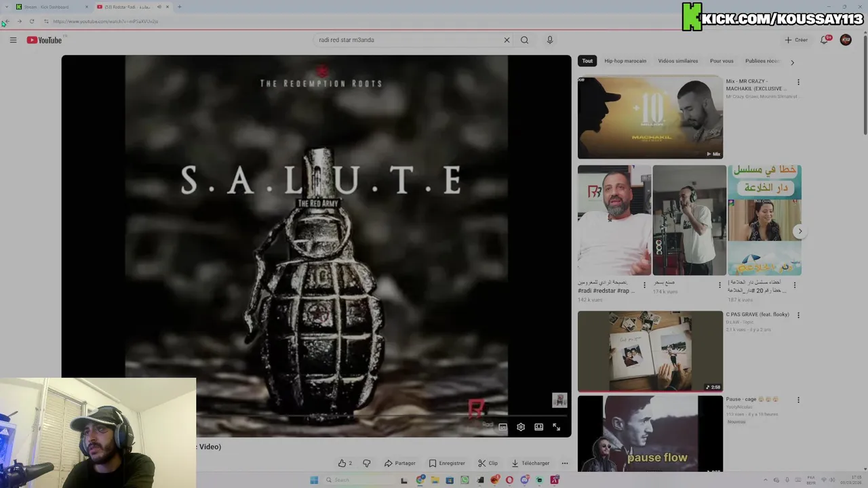Show next Shorts with the right arrow
Image resolution: width=868 pixels, height=488 pixels.
[800, 231]
